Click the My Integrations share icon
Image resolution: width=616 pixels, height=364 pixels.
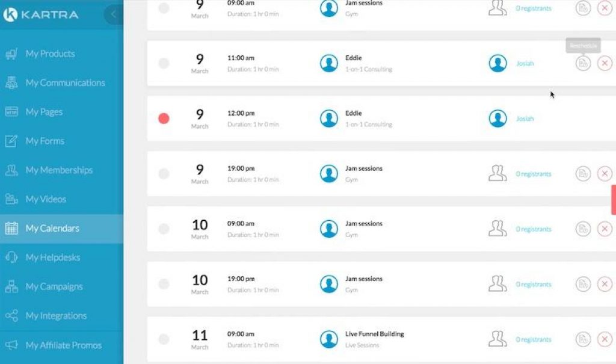tap(11, 316)
